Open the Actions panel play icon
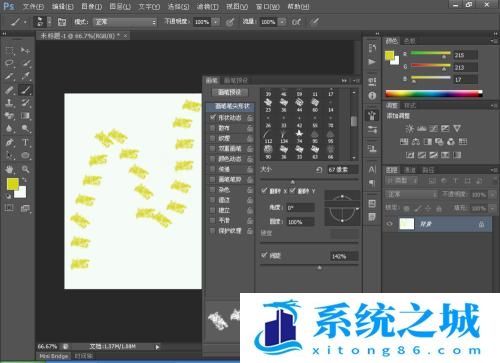This screenshot has height=363, width=500. [x=372, y=62]
